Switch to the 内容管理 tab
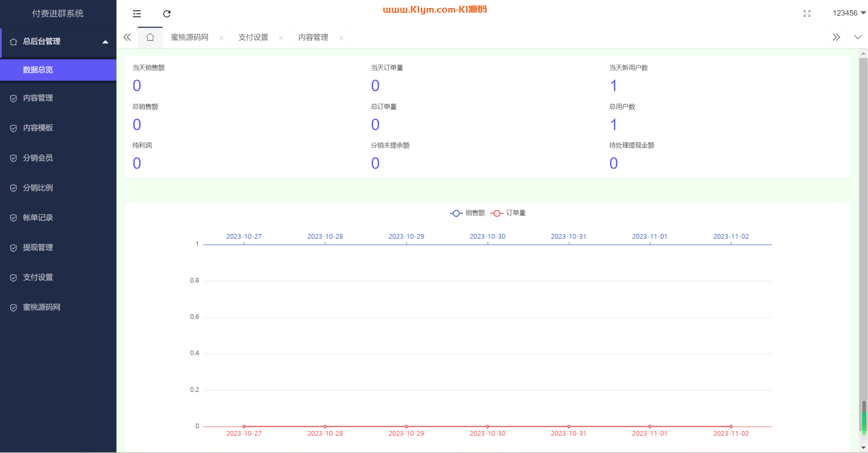The height and width of the screenshot is (453, 868). tap(313, 37)
